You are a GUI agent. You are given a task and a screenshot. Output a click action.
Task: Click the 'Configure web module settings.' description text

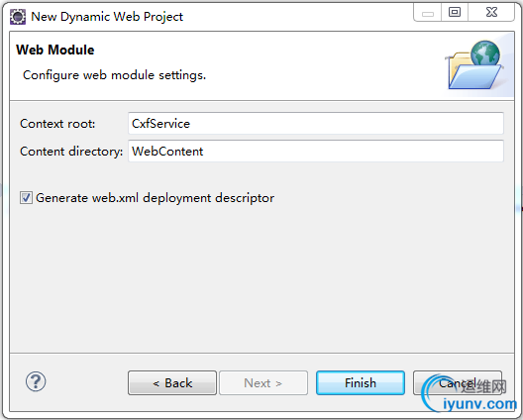click(x=115, y=75)
